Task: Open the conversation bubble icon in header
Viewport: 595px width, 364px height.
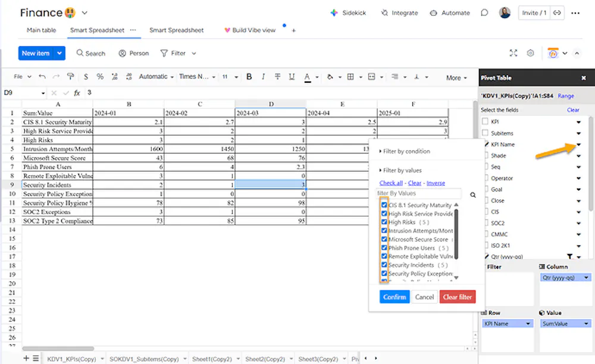Action: [484, 13]
